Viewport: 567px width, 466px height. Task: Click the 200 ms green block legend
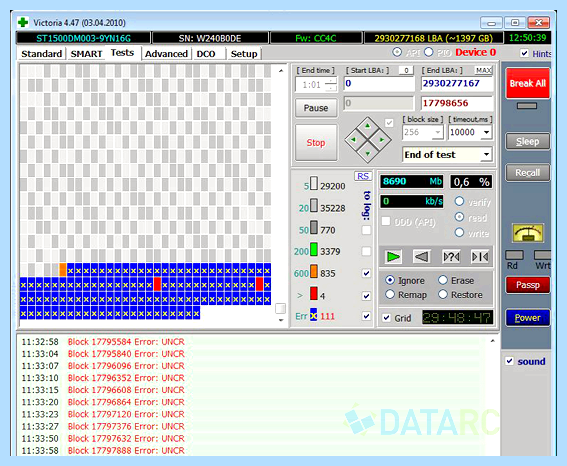coord(314,249)
